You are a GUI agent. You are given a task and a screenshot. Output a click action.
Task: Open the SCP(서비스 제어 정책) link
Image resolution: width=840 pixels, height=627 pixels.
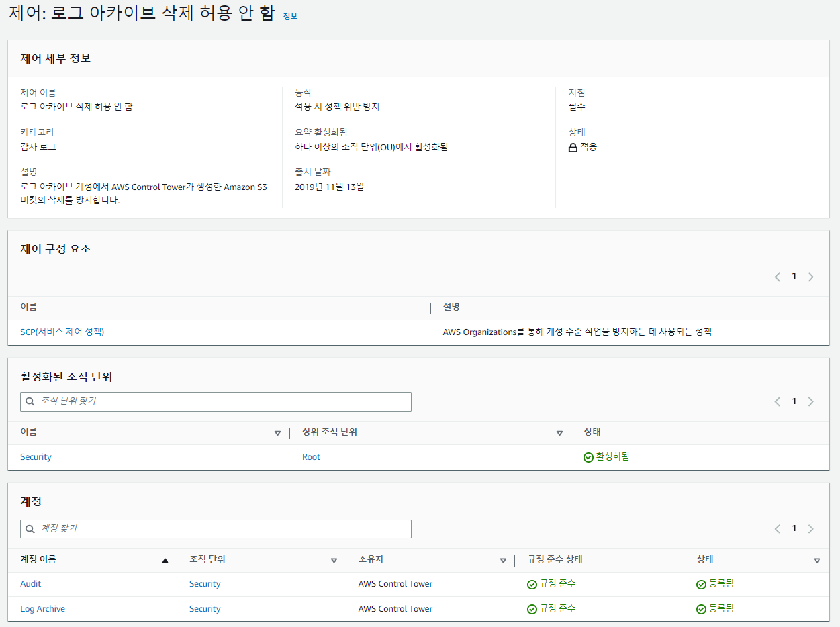click(x=62, y=332)
